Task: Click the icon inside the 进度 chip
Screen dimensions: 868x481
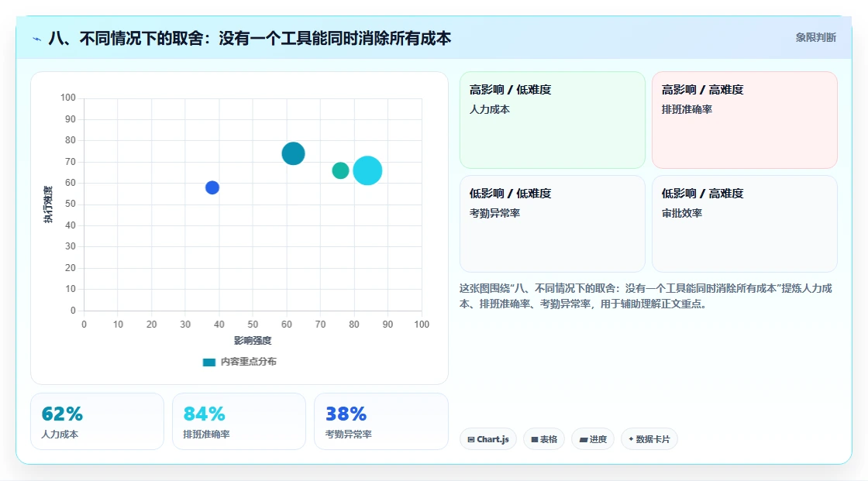Action: click(584, 439)
